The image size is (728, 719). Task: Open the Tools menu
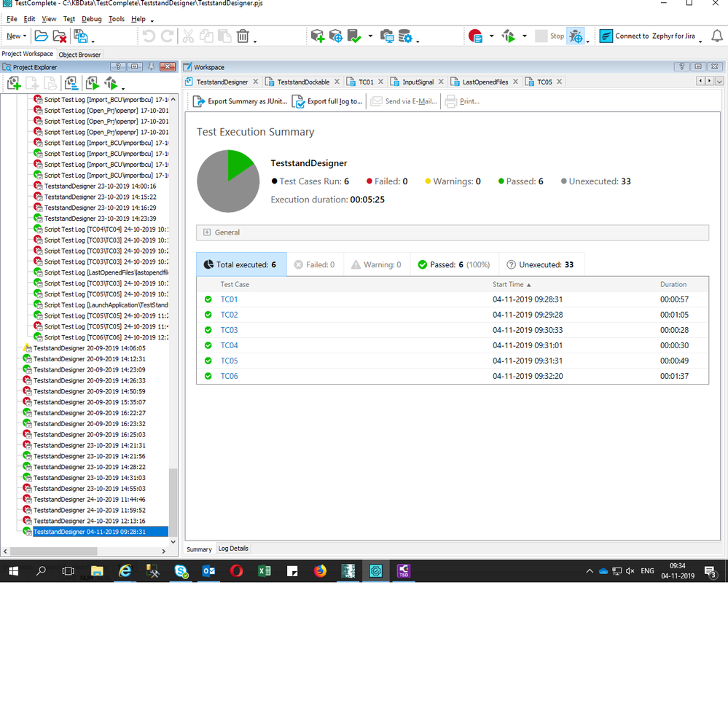click(x=117, y=19)
